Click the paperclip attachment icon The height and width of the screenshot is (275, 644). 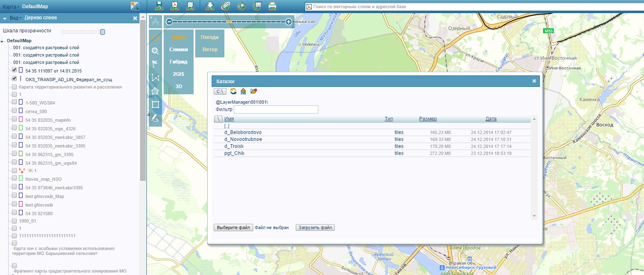tap(225, 6)
